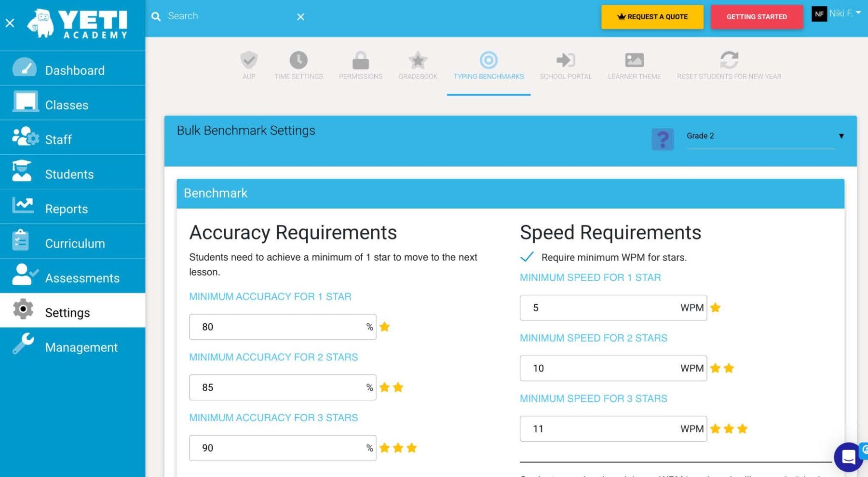
Task: Click minimum accuracy for 1 star field
Action: (x=283, y=327)
